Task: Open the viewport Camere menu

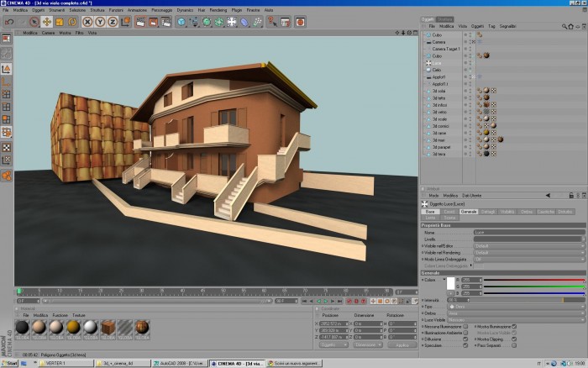Action: click(48, 33)
